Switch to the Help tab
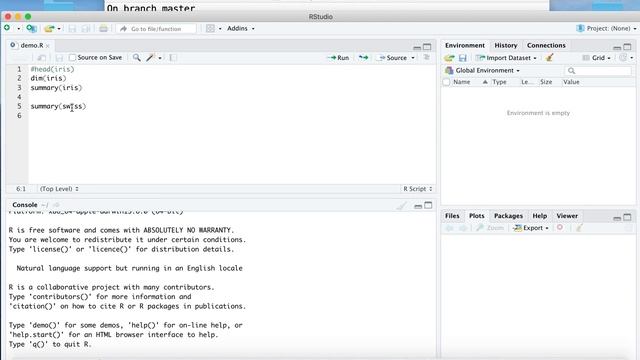This screenshot has height=360, width=640. [540, 216]
